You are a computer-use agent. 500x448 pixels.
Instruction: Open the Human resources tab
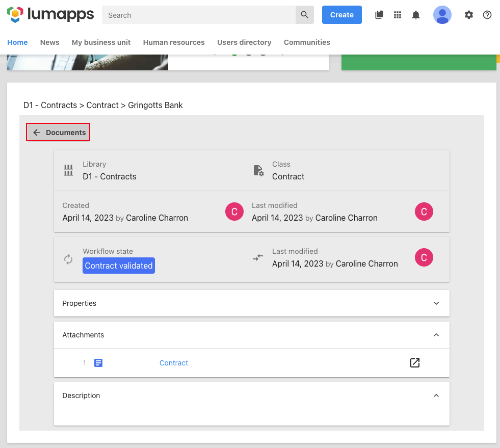pyautogui.click(x=174, y=42)
